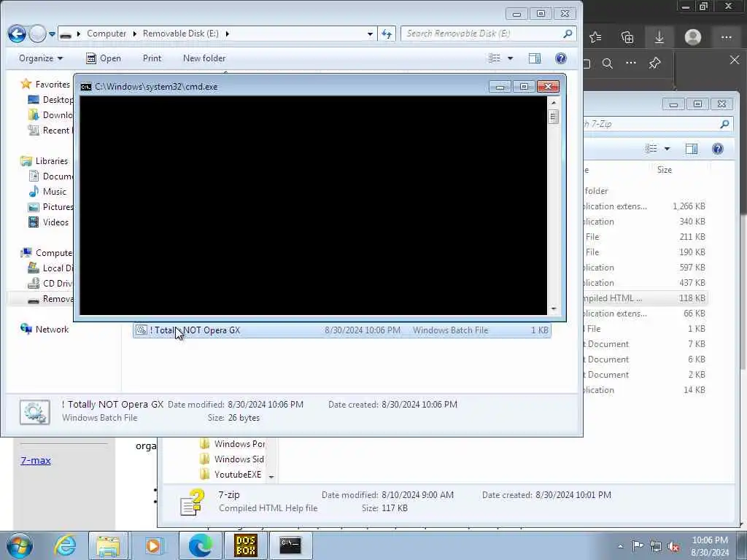Click the Explorer forward navigation button
The image size is (747, 560).
[x=38, y=34]
